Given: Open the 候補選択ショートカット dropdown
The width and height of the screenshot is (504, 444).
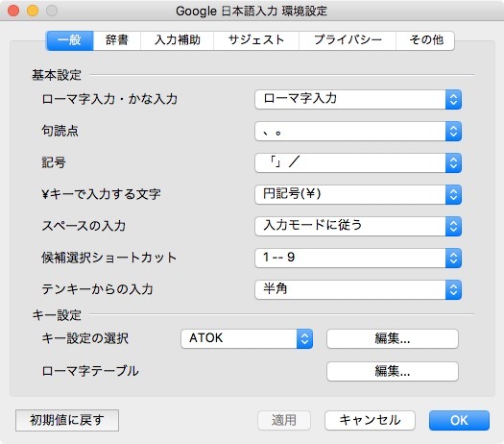Looking at the screenshot, I should [358, 258].
